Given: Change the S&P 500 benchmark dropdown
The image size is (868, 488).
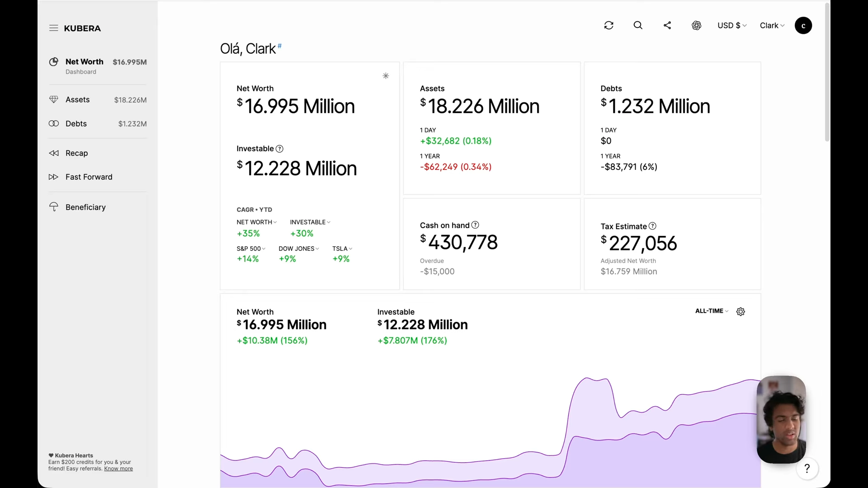Looking at the screenshot, I should pyautogui.click(x=251, y=249).
